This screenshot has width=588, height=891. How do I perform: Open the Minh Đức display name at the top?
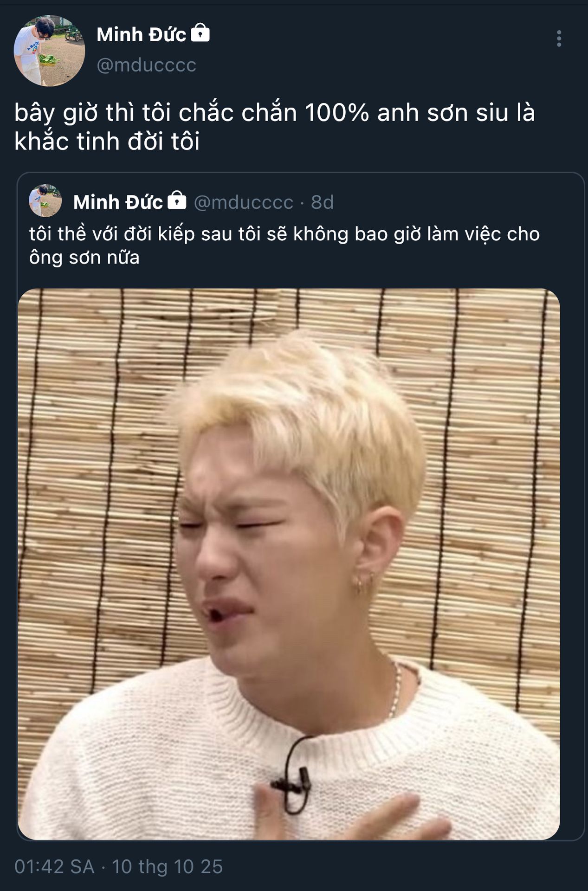(141, 34)
